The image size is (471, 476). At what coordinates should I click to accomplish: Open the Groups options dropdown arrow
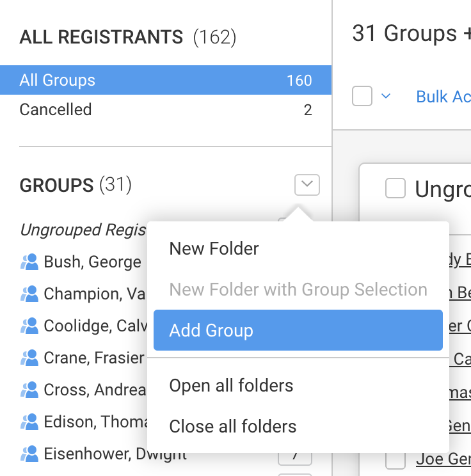307,186
